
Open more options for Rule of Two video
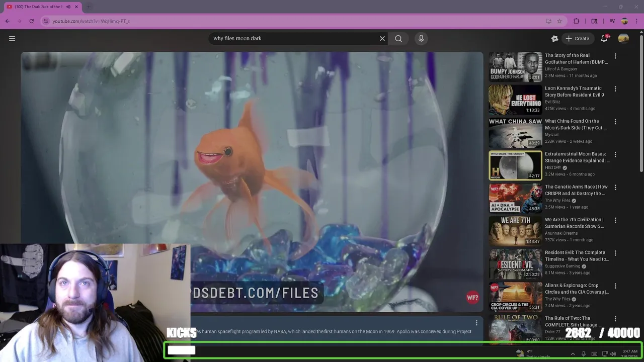(615, 319)
